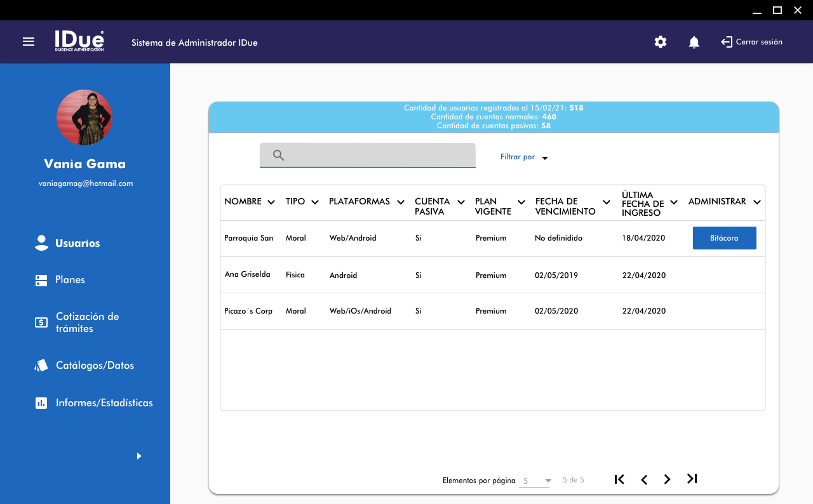Open the hamburger menu icon
This screenshot has width=813, height=504.
(x=29, y=42)
